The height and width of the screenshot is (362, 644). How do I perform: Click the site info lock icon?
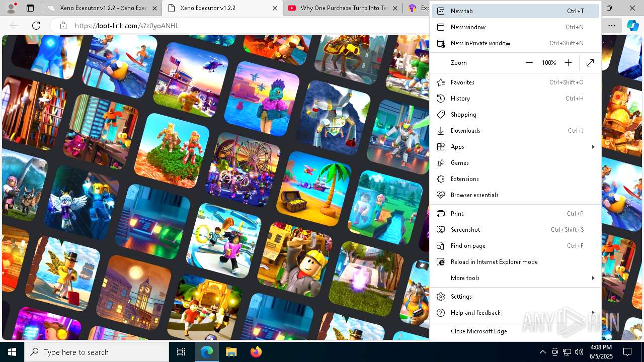(x=63, y=26)
